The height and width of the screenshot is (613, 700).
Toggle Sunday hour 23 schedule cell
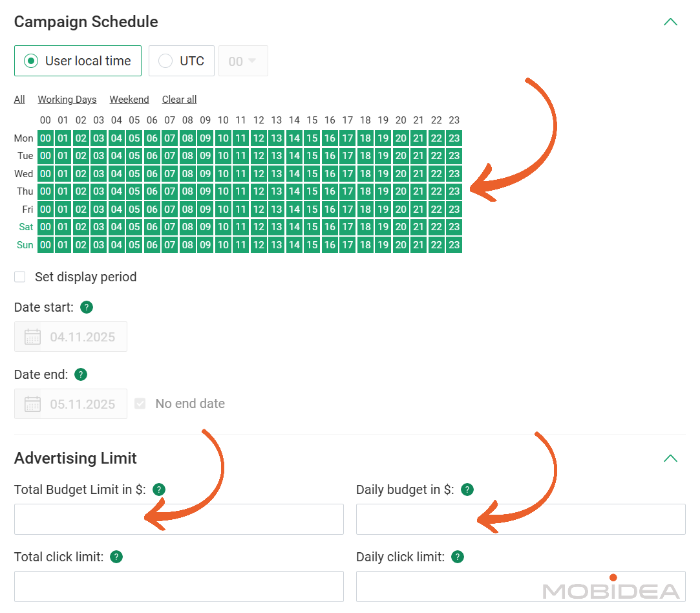pyautogui.click(x=454, y=244)
